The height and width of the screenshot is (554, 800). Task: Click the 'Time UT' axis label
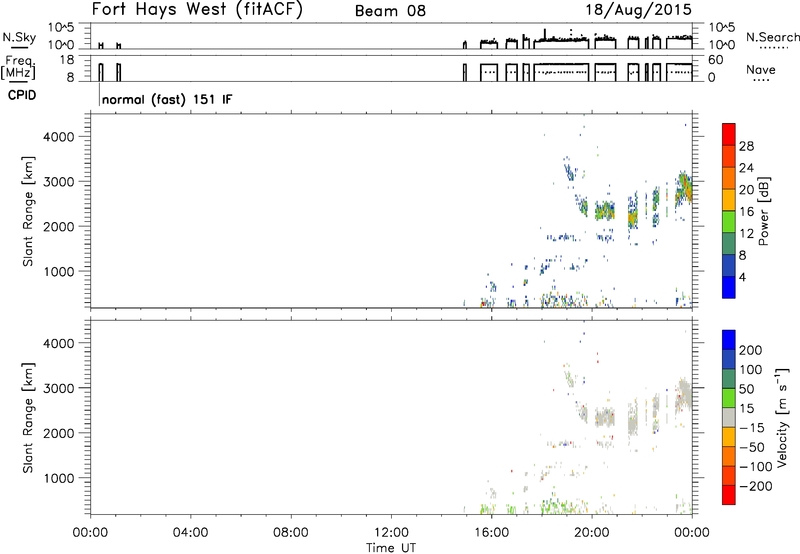pos(391,548)
